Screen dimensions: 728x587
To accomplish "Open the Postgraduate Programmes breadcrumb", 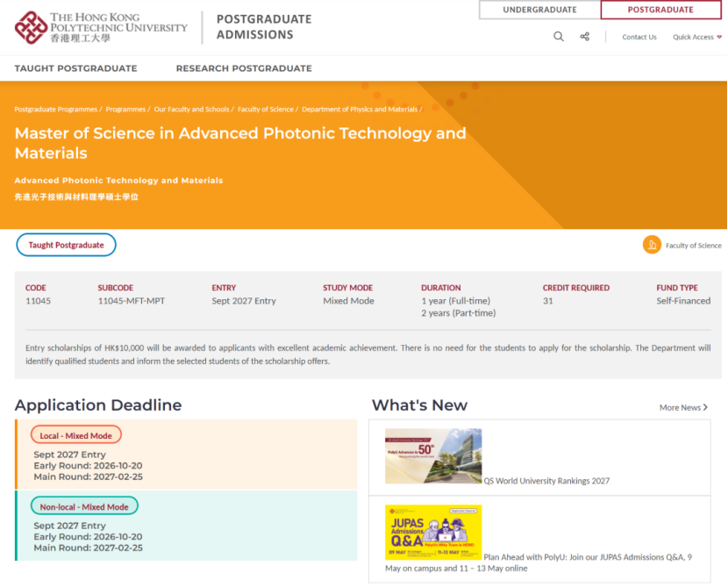I will coord(56,109).
